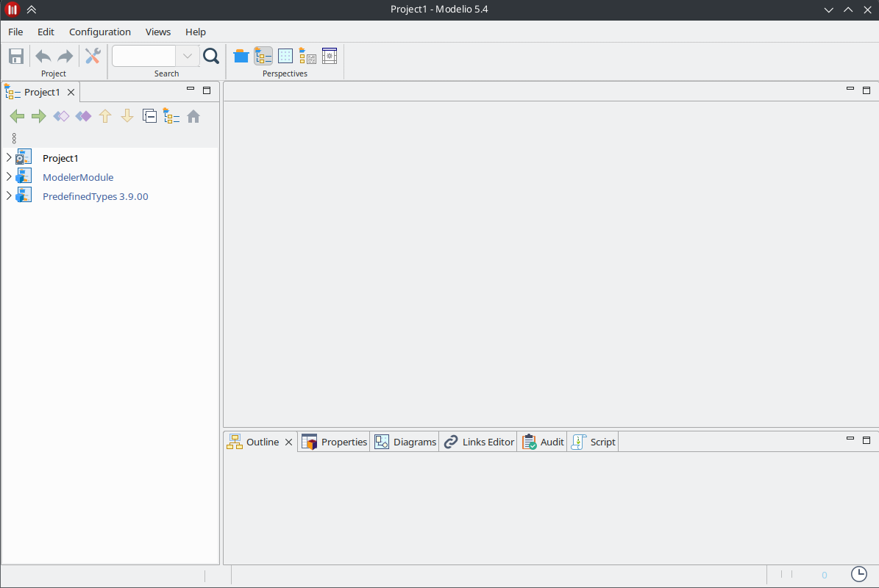Select the last perspective layout icon

[x=330, y=56]
